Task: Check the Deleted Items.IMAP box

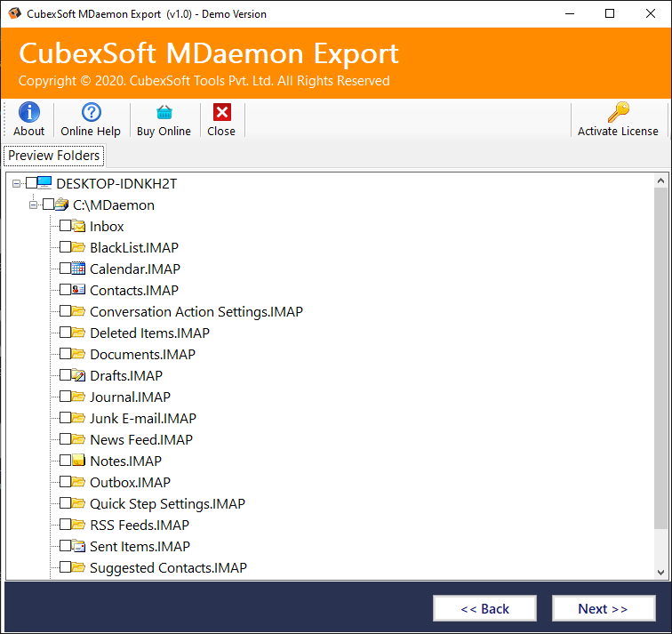Action: (65, 333)
